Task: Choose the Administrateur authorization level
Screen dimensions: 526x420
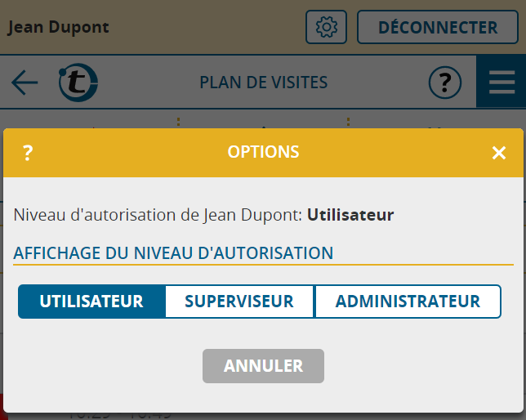Action: coord(408,302)
